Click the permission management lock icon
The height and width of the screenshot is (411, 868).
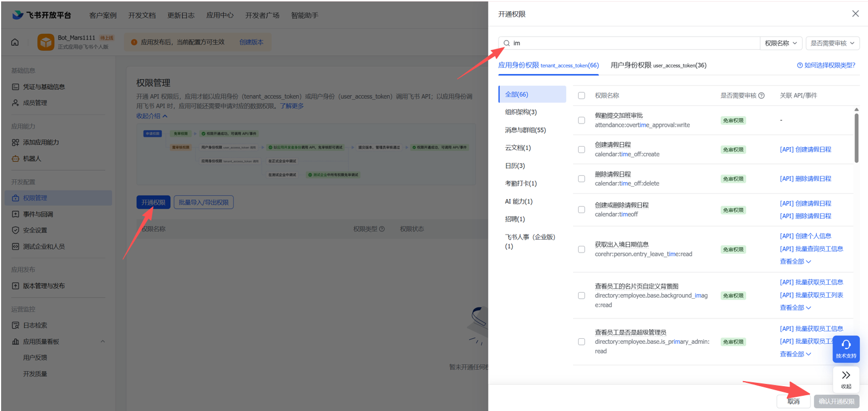[x=15, y=198]
